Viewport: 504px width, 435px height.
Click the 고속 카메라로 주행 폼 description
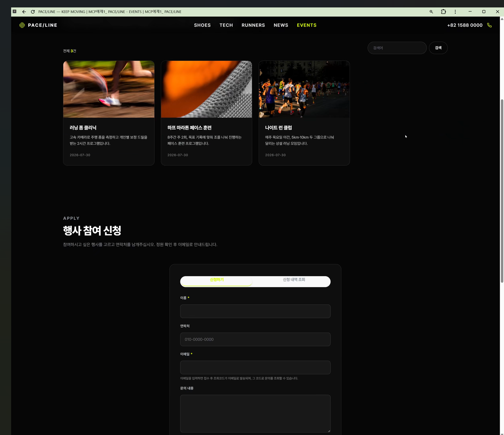pos(109,140)
